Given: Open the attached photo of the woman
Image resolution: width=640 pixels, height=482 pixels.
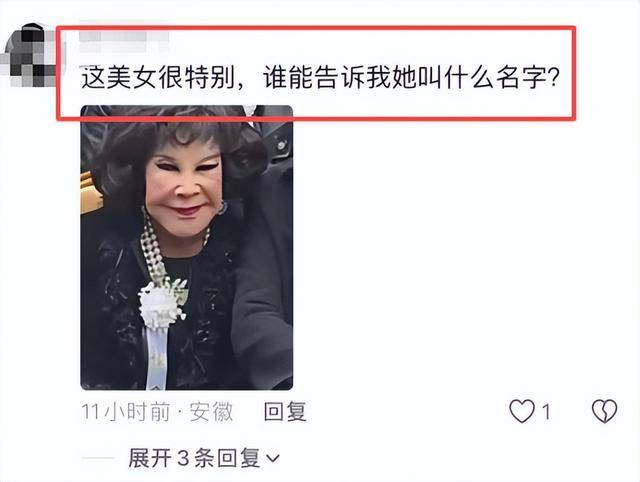Looking at the screenshot, I should click(x=187, y=247).
